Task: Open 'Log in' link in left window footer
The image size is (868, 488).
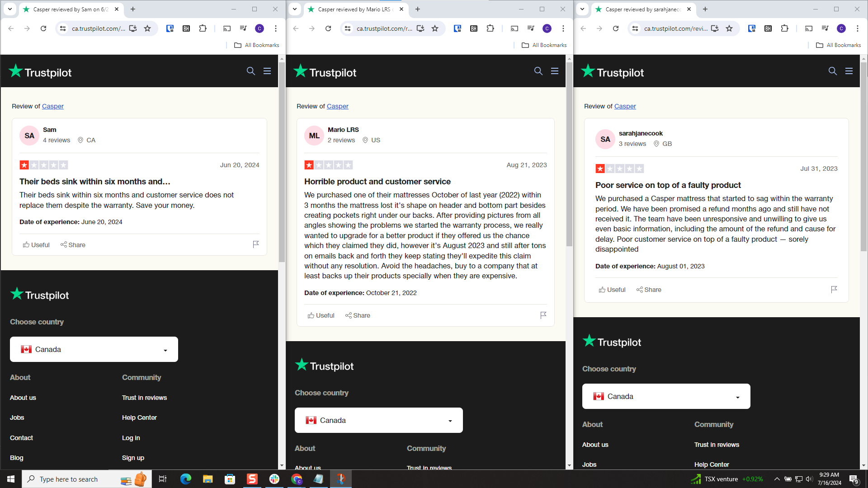Action: [131, 438]
